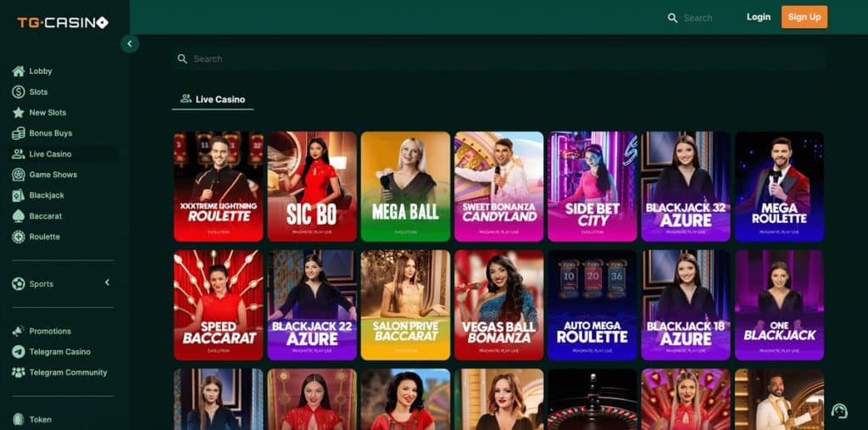Click the orange Sign Up button
Viewport: 868px width, 430px height.
[804, 17]
